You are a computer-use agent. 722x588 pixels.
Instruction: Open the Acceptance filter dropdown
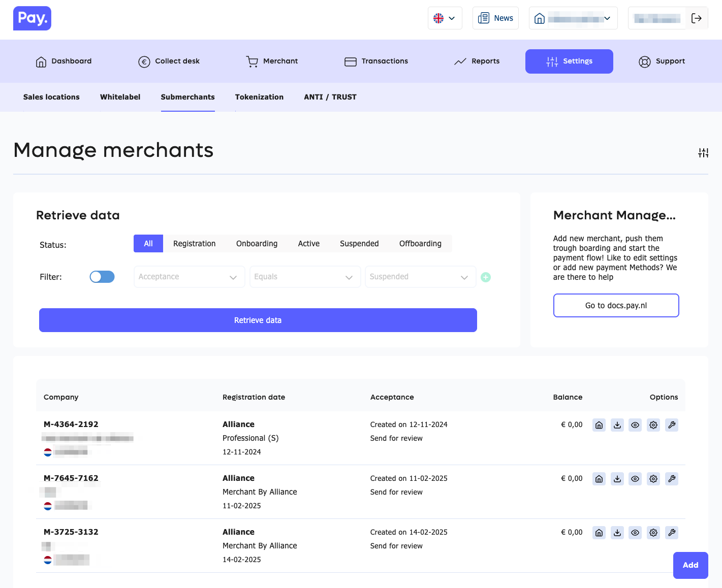point(190,277)
